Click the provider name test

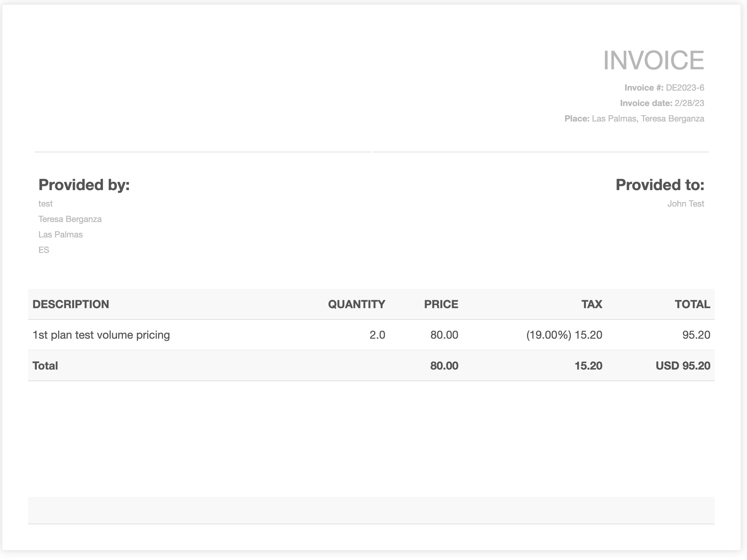point(45,204)
